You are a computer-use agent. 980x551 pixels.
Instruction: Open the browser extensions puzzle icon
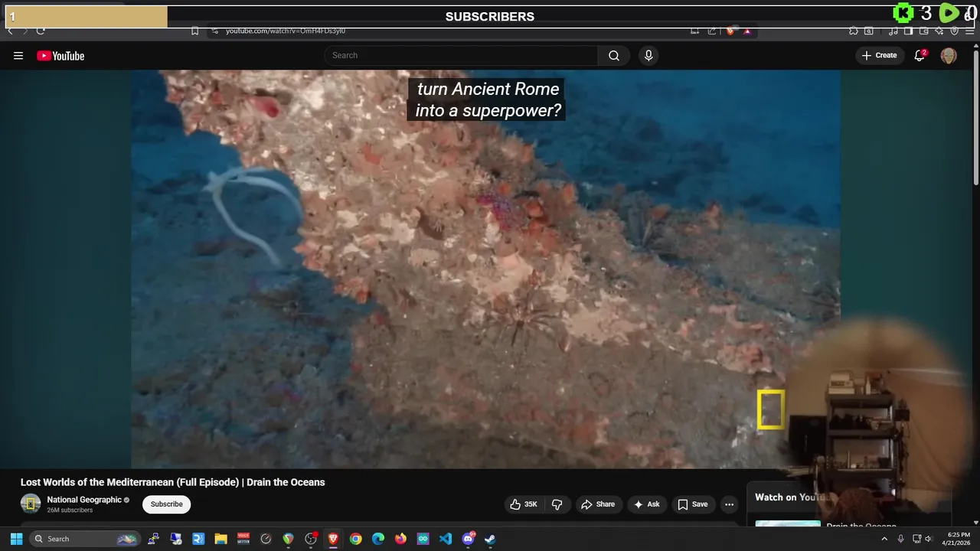(853, 31)
